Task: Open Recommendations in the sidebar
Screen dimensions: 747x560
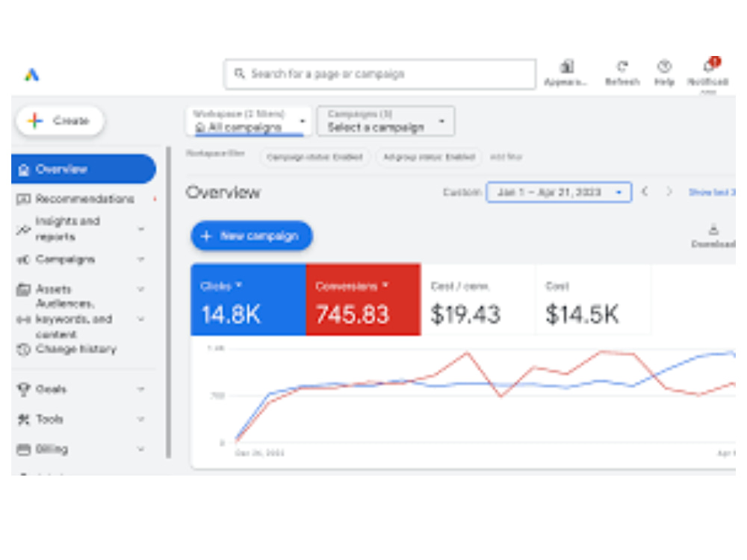Action: (x=85, y=199)
